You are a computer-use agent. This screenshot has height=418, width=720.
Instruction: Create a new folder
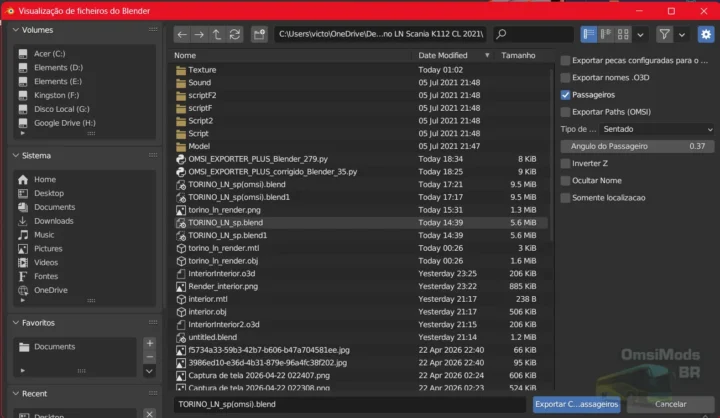point(258,35)
